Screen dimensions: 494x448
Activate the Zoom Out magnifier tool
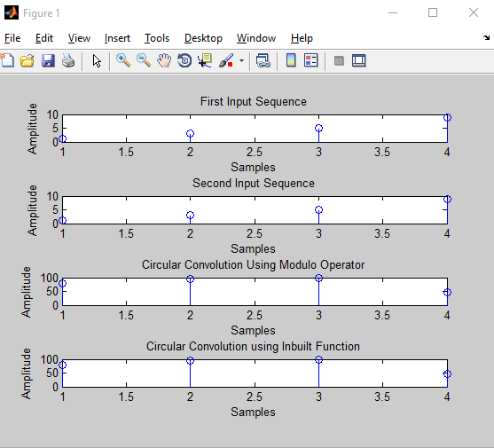pos(144,60)
